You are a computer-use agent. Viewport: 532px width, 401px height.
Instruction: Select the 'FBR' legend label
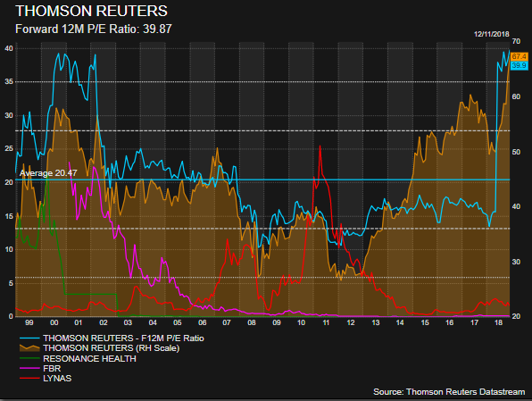click(x=52, y=369)
